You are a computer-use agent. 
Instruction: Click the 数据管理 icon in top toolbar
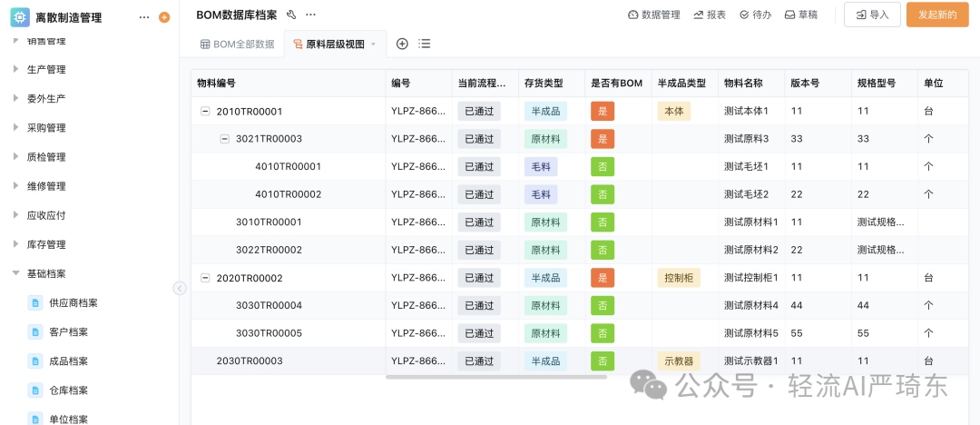pos(633,15)
